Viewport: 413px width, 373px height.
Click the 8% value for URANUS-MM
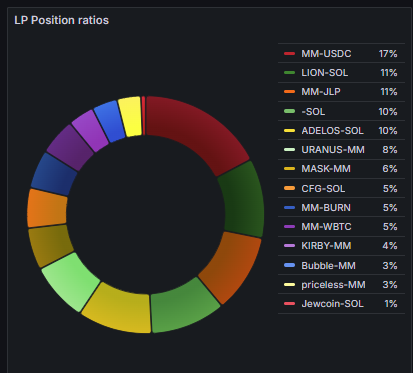pyautogui.click(x=390, y=150)
